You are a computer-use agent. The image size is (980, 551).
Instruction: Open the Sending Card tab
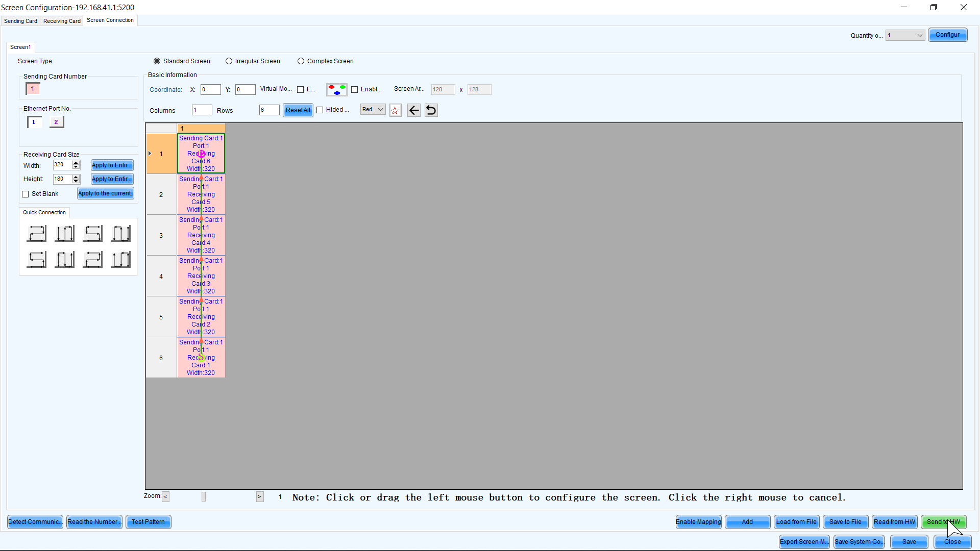(20, 21)
